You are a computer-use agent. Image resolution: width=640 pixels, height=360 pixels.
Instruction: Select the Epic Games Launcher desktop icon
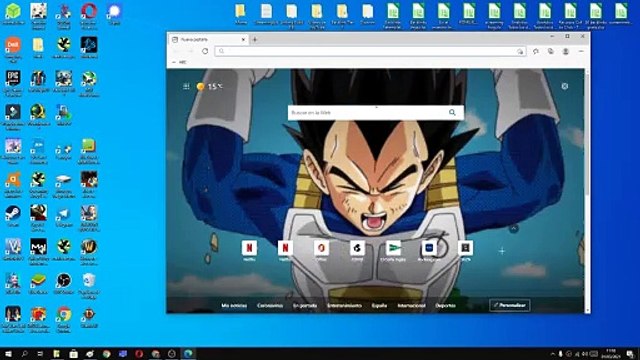pyautogui.click(x=13, y=84)
